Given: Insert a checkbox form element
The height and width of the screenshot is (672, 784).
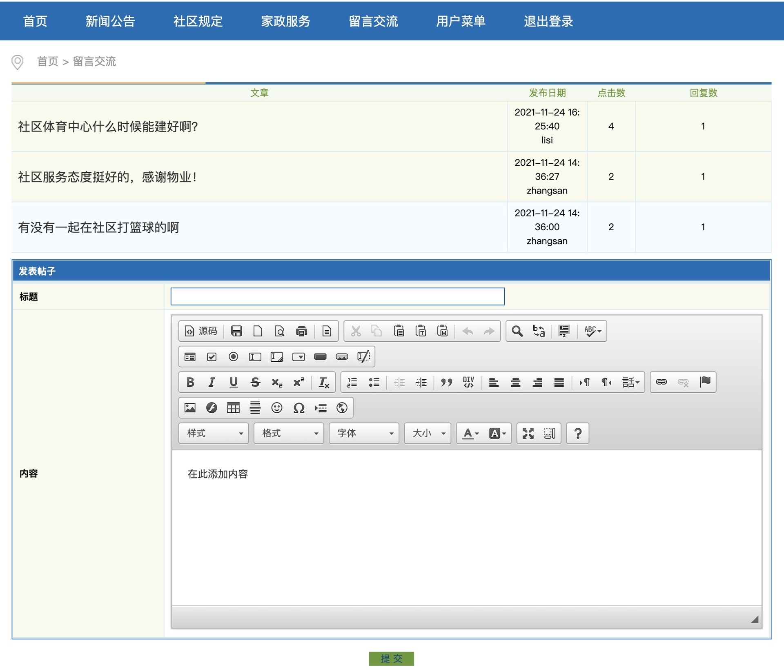Looking at the screenshot, I should [x=212, y=357].
